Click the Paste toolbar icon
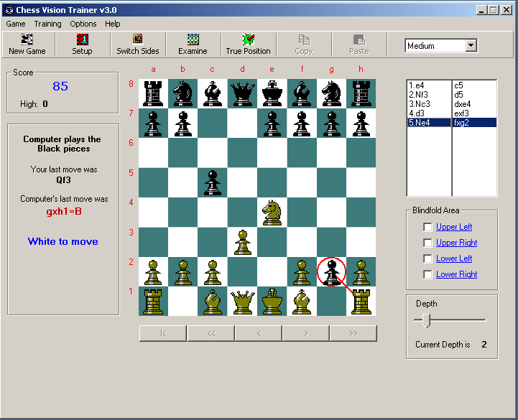The image size is (518, 420). (359, 45)
